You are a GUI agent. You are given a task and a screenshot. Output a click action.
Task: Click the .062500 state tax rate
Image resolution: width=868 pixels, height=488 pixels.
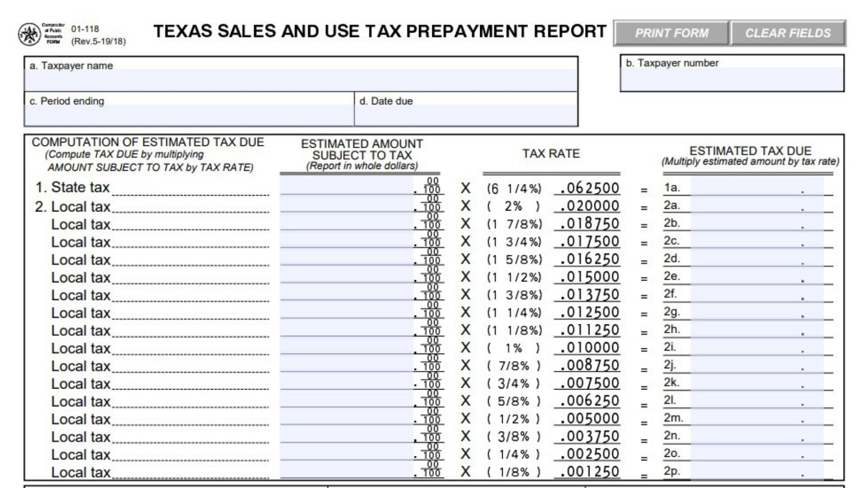pyautogui.click(x=590, y=188)
